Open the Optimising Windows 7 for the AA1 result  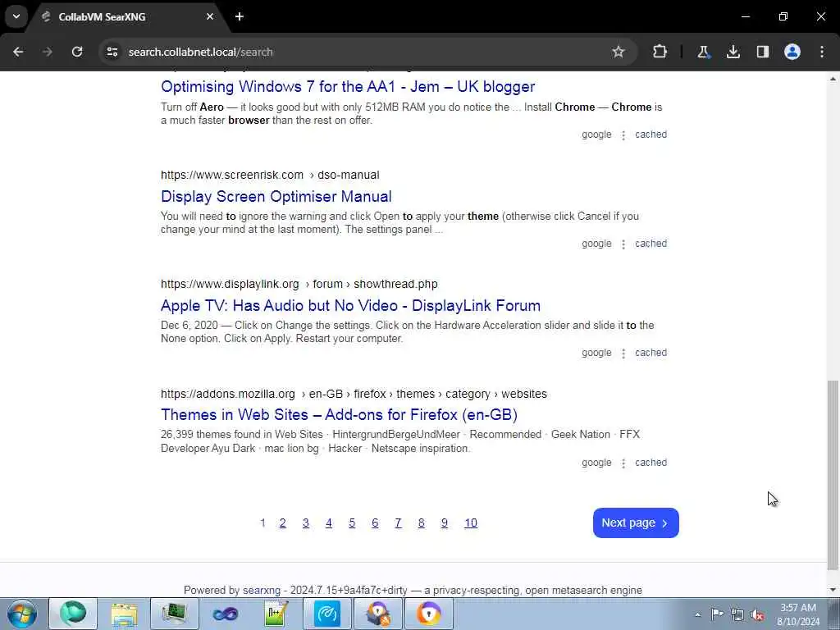click(x=348, y=87)
